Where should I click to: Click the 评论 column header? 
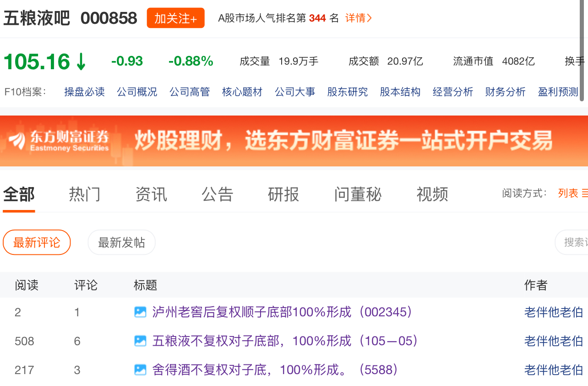point(86,285)
